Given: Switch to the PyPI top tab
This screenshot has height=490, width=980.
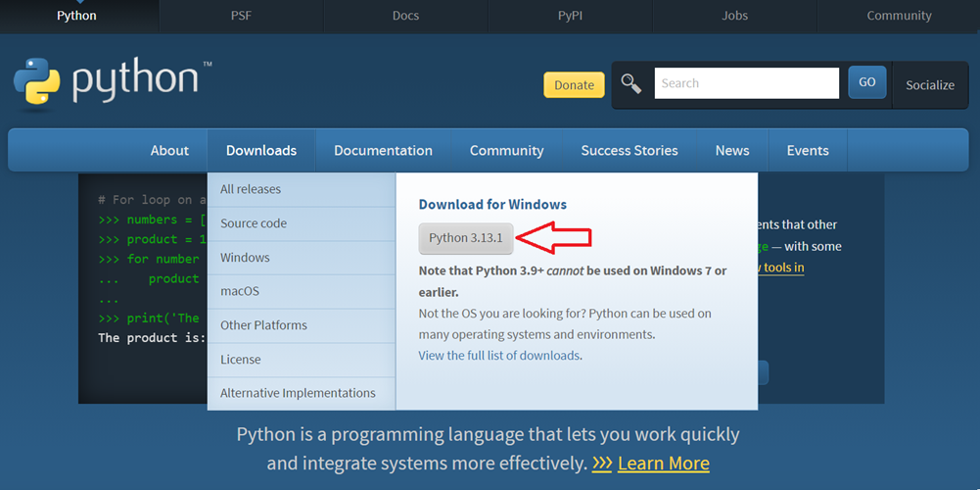Looking at the screenshot, I should (570, 16).
